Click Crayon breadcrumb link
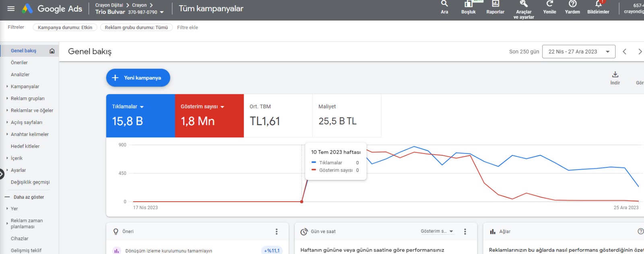 click(x=139, y=5)
